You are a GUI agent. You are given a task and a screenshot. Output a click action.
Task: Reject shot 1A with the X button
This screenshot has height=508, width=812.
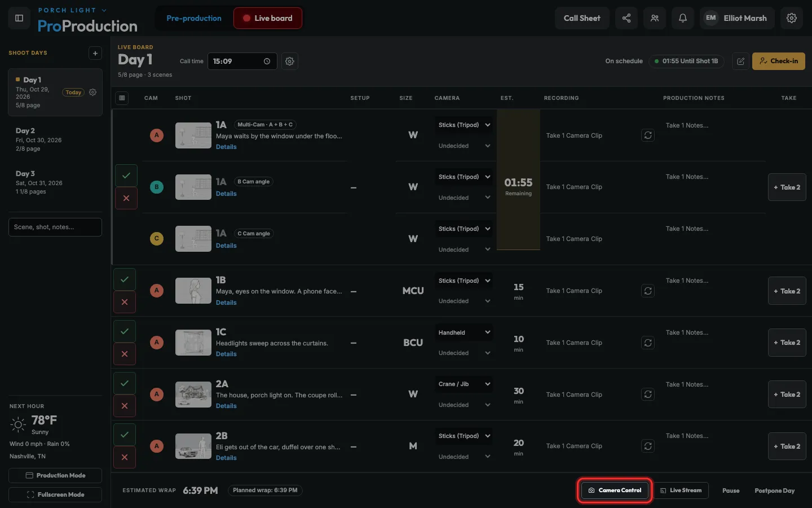coord(126,198)
